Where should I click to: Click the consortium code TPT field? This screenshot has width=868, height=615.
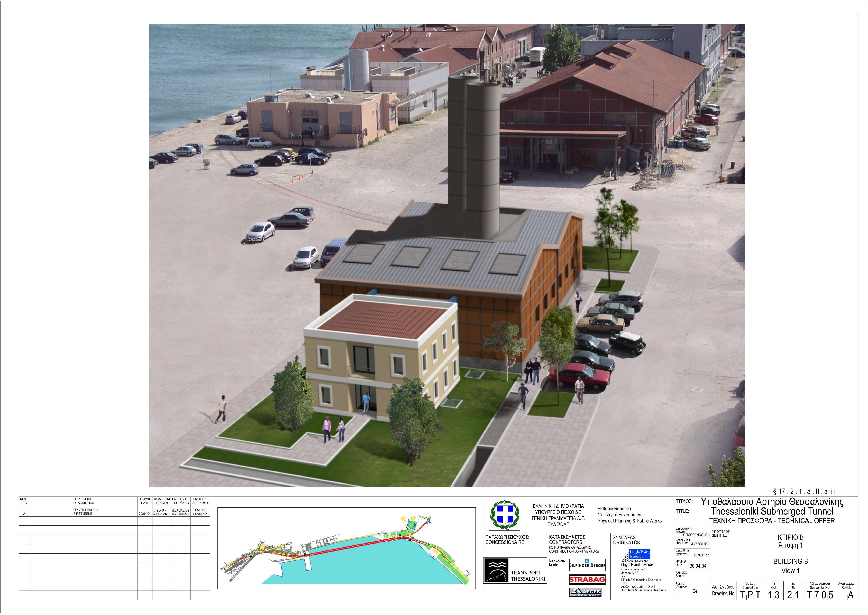750,595
